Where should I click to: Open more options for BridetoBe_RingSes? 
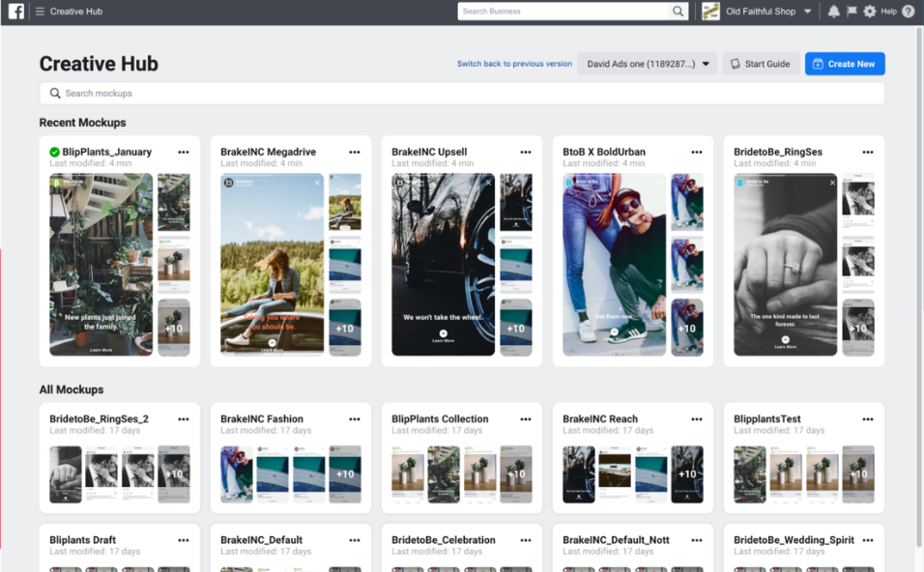(x=867, y=153)
